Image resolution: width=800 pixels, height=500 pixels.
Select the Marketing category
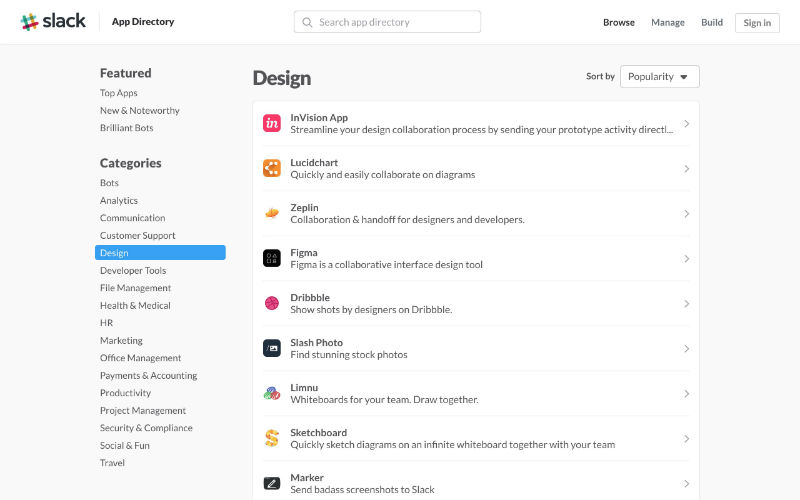pos(121,340)
